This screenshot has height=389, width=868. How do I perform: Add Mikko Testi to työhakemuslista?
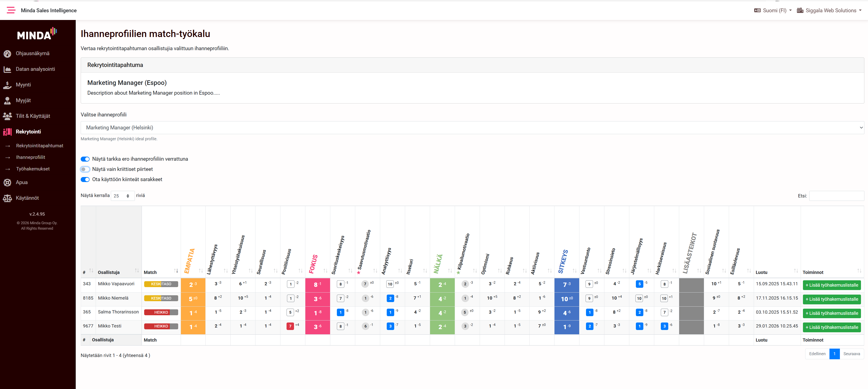click(832, 327)
